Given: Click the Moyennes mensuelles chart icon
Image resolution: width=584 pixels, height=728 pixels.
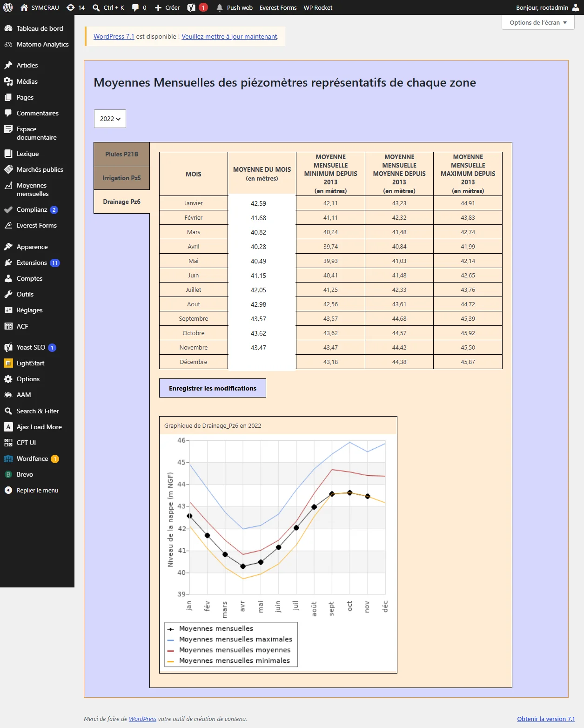Looking at the screenshot, I should coord(8,185).
